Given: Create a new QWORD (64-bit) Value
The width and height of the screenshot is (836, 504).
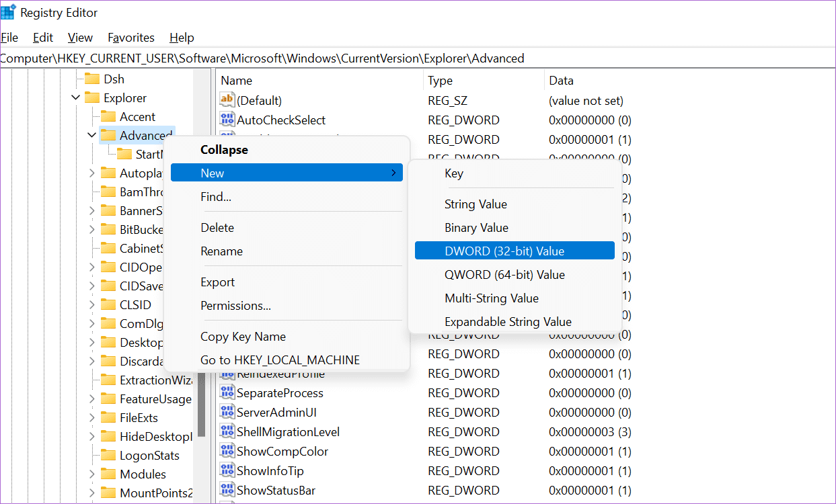Looking at the screenshot, I should point(515,275).
